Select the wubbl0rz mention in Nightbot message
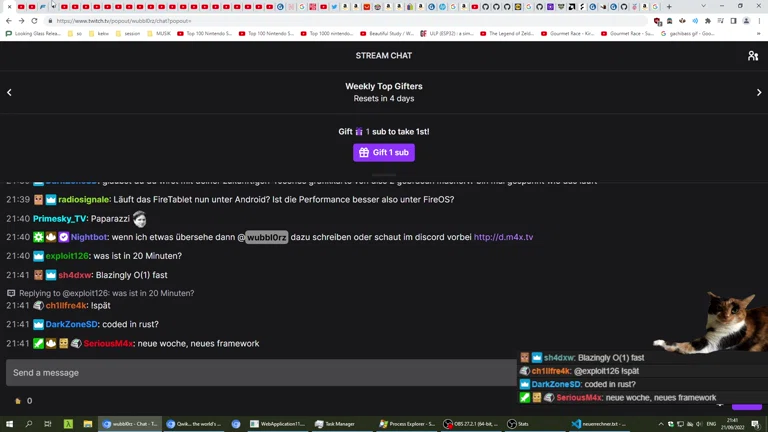 click(266, 237)
